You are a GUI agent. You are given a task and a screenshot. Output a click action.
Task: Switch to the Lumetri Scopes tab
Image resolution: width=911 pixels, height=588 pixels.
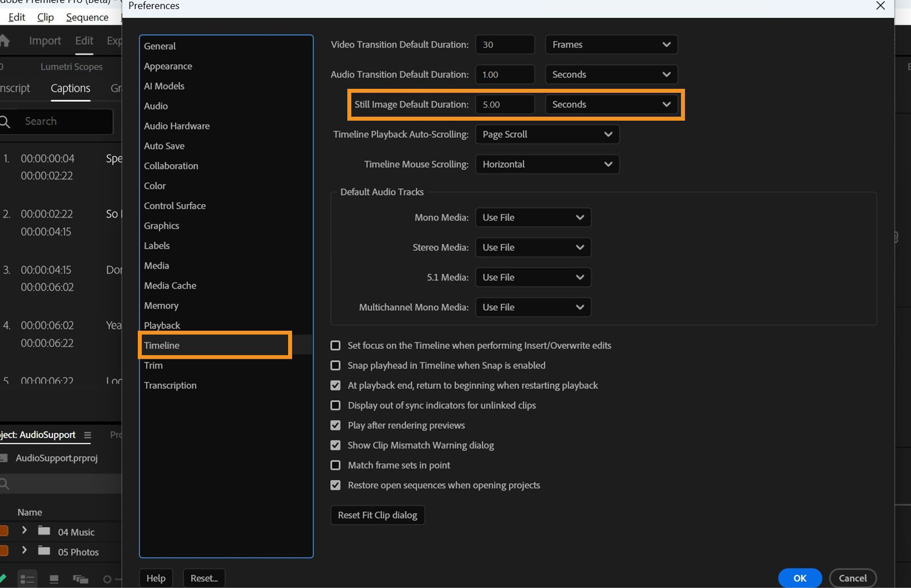[71, 67]
